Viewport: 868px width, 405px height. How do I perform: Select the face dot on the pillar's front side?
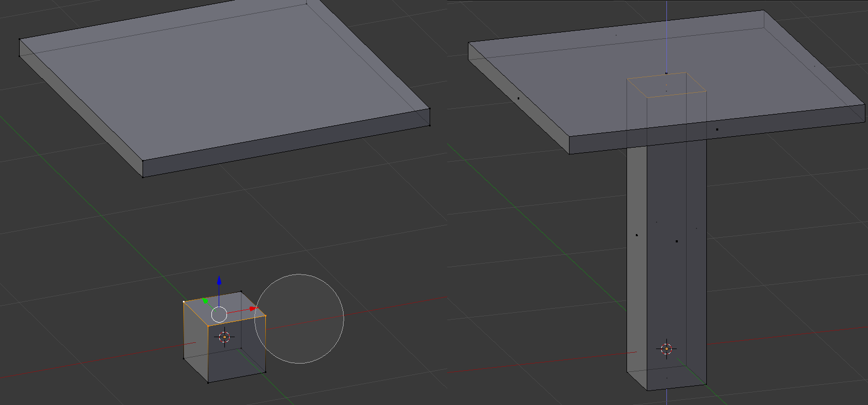coord(677,241)
